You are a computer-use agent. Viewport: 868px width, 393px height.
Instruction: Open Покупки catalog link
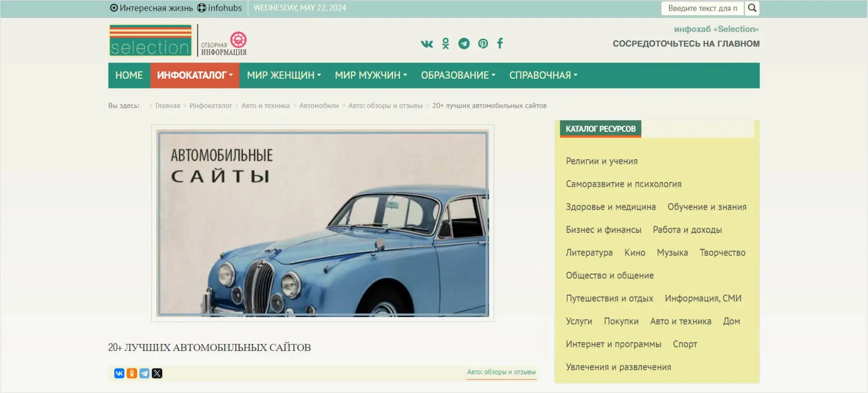coord(621,321)
